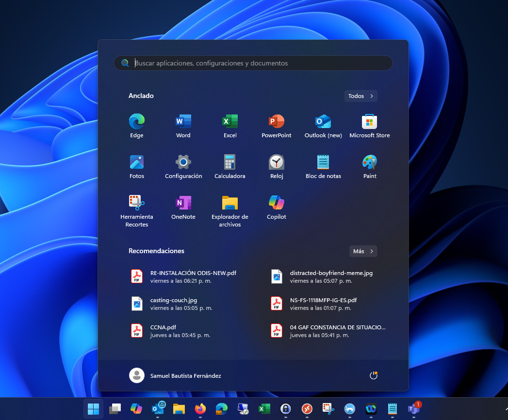Open the power options button
Viewport: 508px width, 420px height.
pos(373,375)
